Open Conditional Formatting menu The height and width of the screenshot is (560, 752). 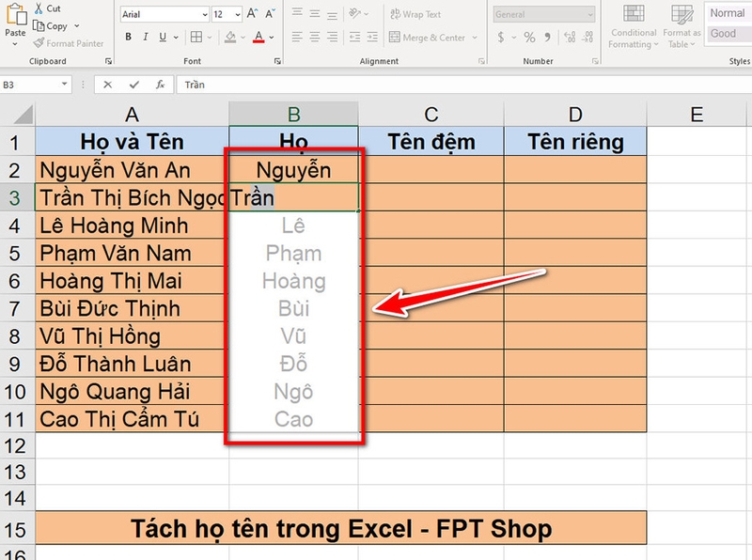[633, 26]
